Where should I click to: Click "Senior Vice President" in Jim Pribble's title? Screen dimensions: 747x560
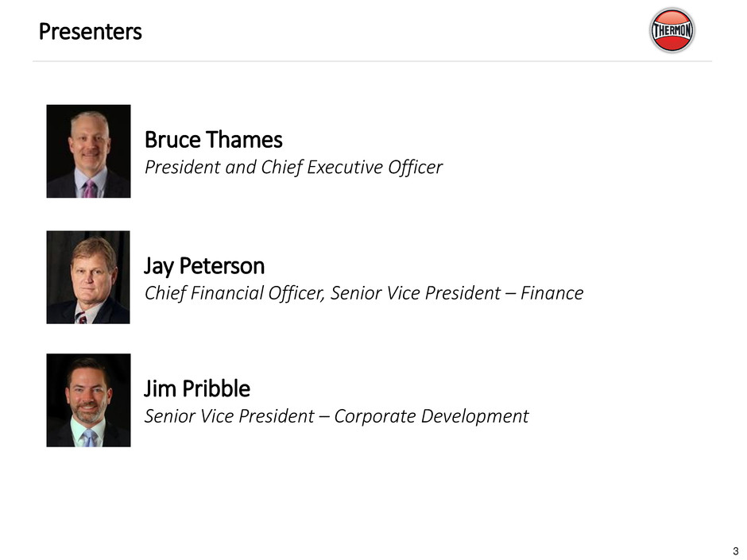pos(229,416)
